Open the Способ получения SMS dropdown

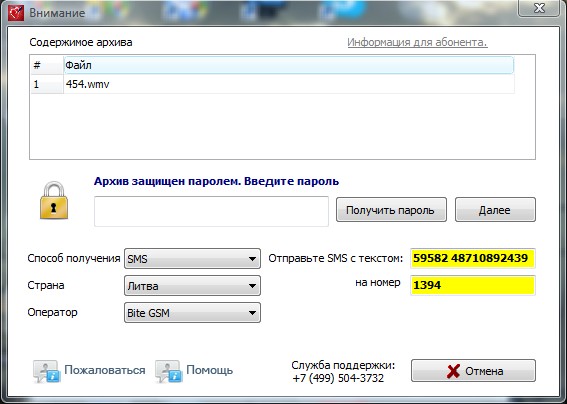[192, 259]
